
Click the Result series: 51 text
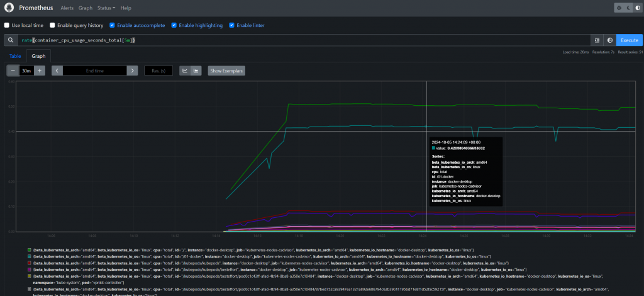click(x=629, y=52)
